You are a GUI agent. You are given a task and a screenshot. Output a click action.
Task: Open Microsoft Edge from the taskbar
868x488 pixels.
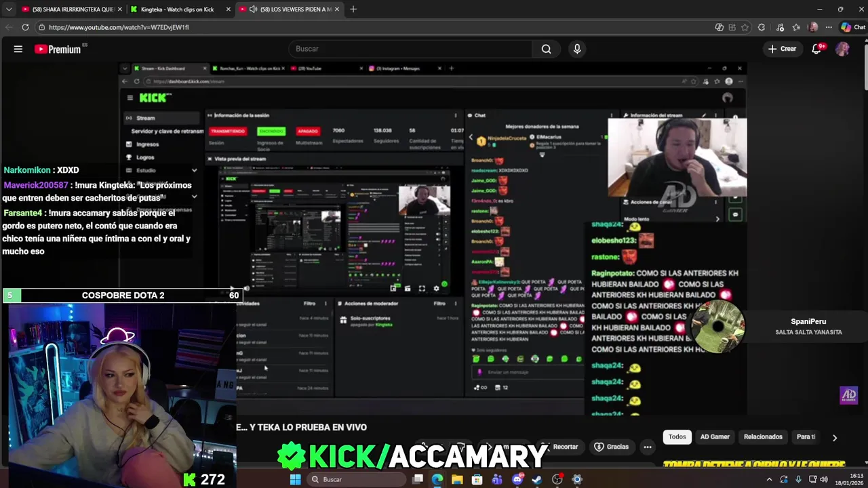437,479
